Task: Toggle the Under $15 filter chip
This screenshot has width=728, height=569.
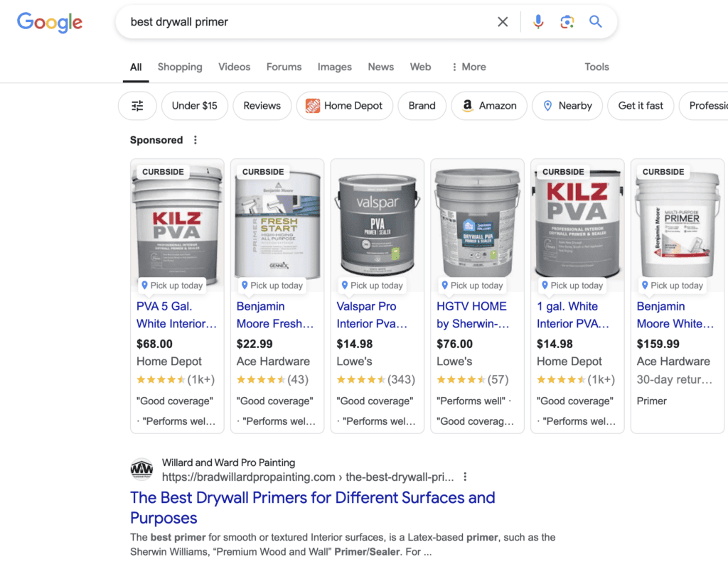Action: (x=194, y=106)
